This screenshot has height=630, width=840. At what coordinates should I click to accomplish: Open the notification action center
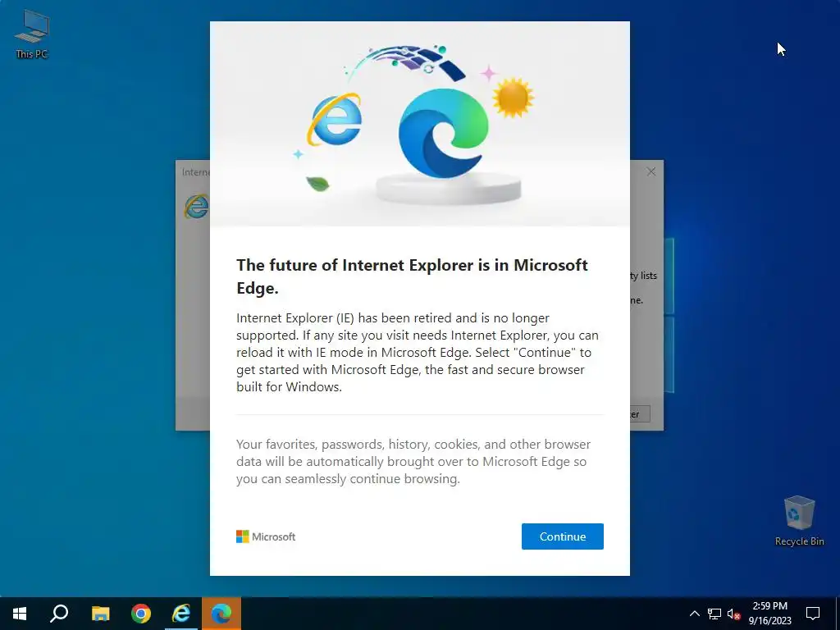(813, 614)
